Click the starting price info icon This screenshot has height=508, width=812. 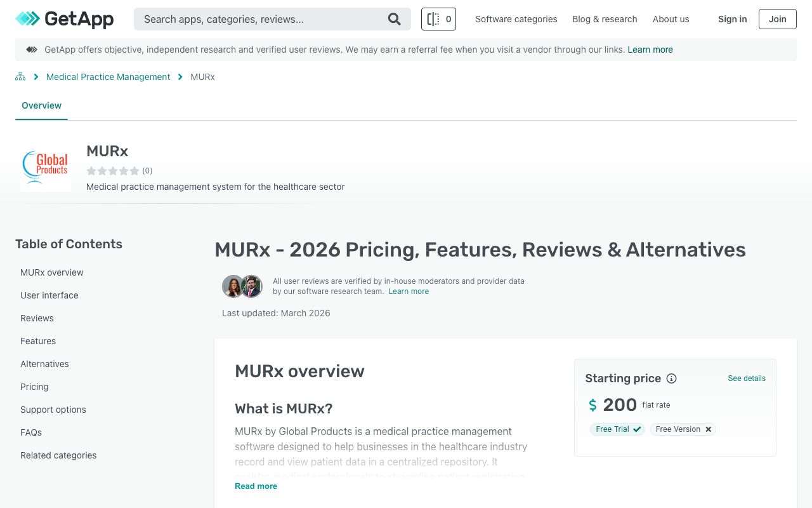672,378
